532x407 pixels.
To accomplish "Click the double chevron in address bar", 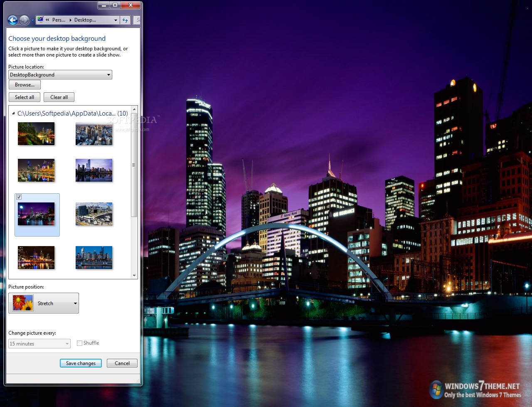I will pyautogui.click(x=47, y=20).
